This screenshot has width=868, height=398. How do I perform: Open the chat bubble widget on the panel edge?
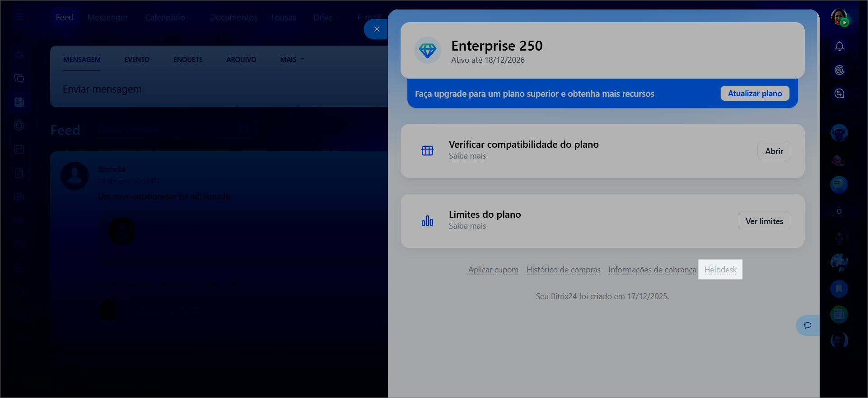(x=807, y=325)
